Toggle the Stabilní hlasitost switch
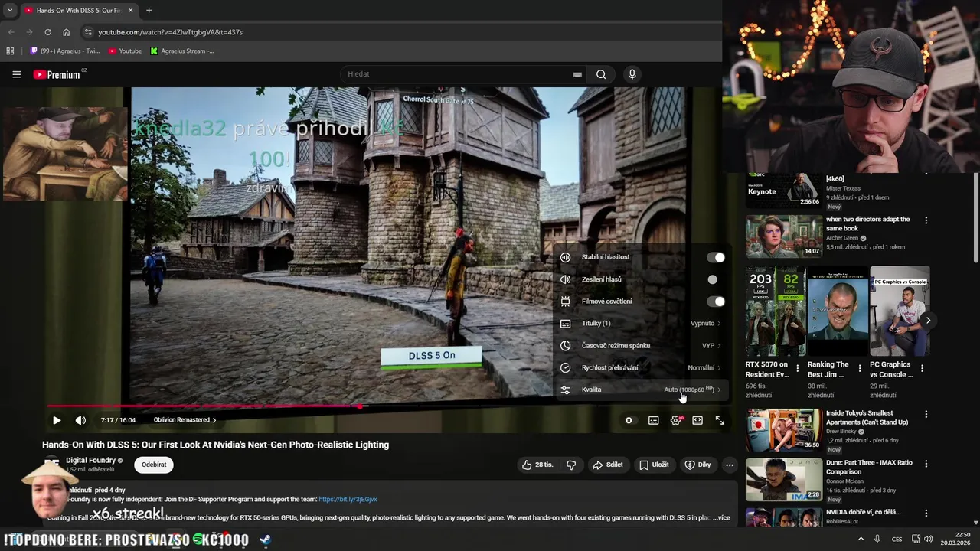 click(x=715, y=257)
